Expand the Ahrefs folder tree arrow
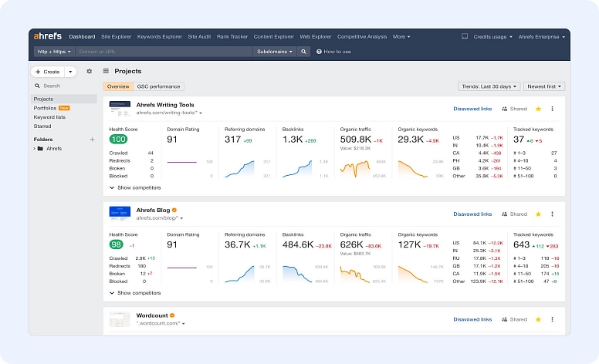This screenshot has height=364, width=599. [x=35, y=148]
